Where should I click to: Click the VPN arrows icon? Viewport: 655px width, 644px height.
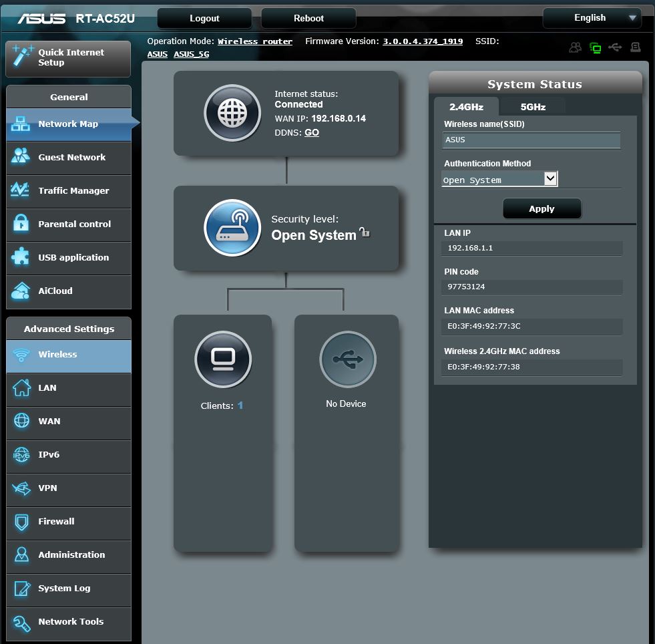point(21,488)
